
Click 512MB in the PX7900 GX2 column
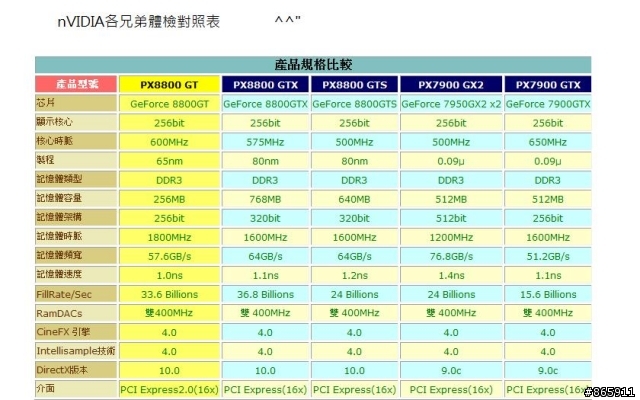click(451, 199)
